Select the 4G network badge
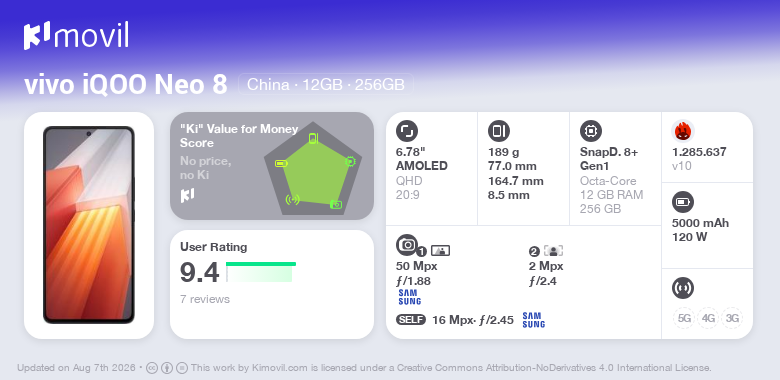 [x=708, y=318]
